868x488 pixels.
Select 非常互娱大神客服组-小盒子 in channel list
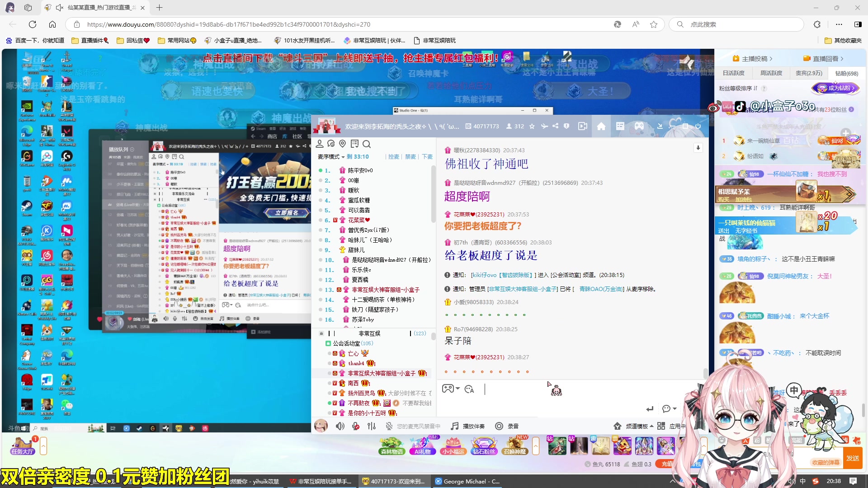[x=381, y=373]
